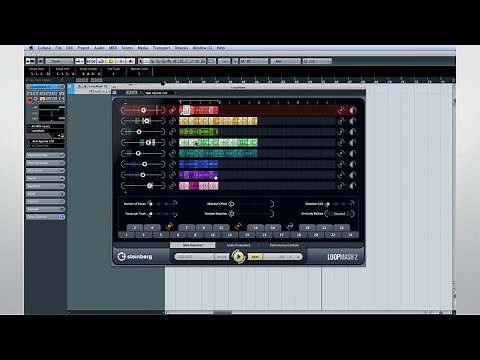Screen dimensions: 480x360
Task: Open Apple menu
Action: tap(31, 48)
